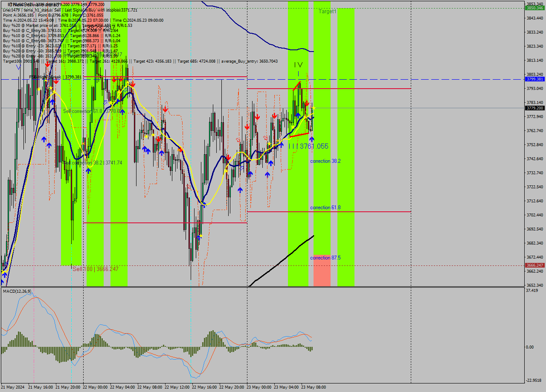
Task: Click the "23 May 08:00" time axis label
Action: click(x=314, y=387)
